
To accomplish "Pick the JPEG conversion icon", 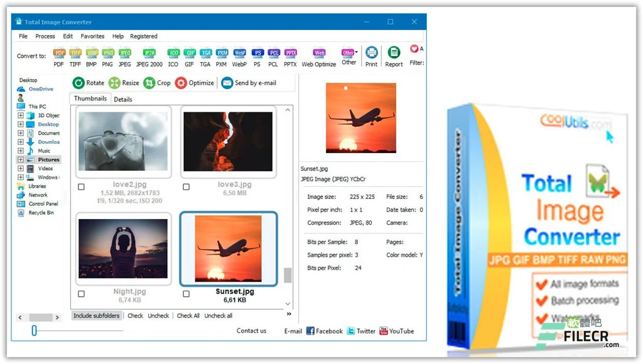I will pos(125,57).
